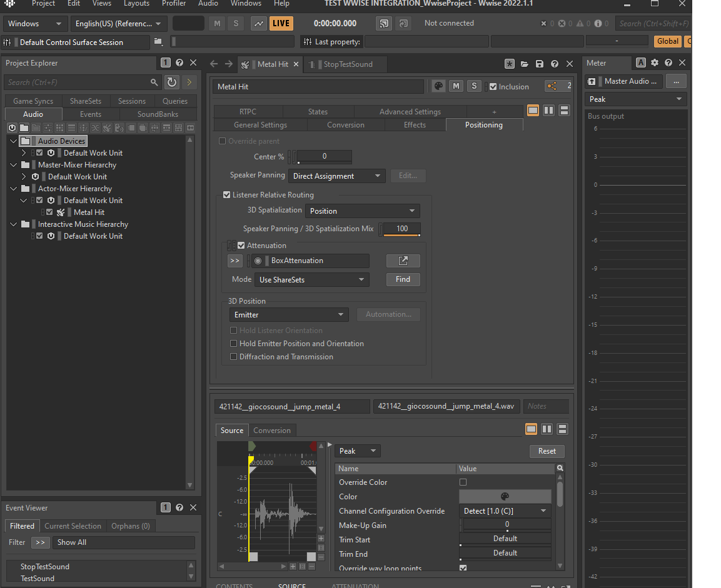Switch to the General Settings tab
The image size is (721, 588).
pyautogui.click(x=260, y=125)
